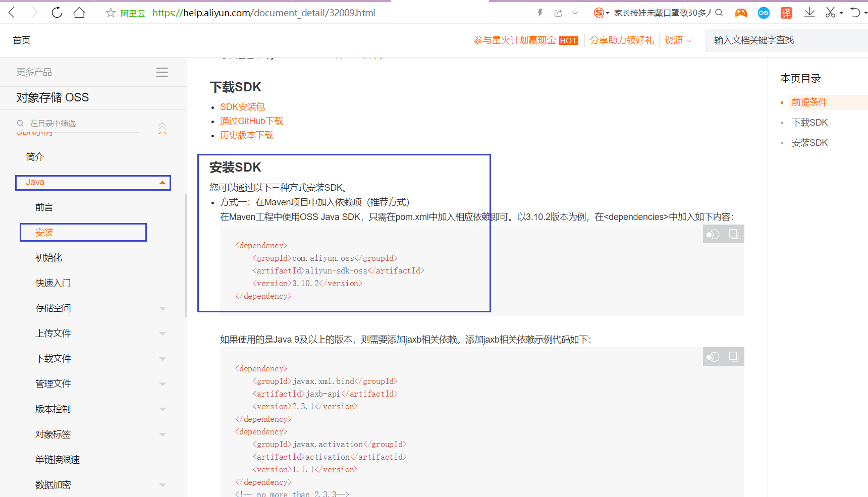The height and width of the screenshot is (497, 868).
Task: Open Sogou search engine dropdown arrow
Action: [x=608, y=13]
